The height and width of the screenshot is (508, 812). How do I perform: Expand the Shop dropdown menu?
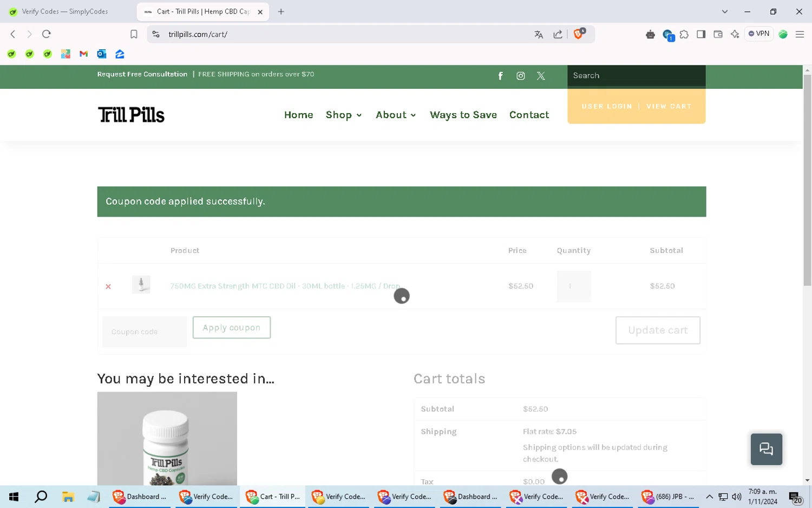[344, 115]
